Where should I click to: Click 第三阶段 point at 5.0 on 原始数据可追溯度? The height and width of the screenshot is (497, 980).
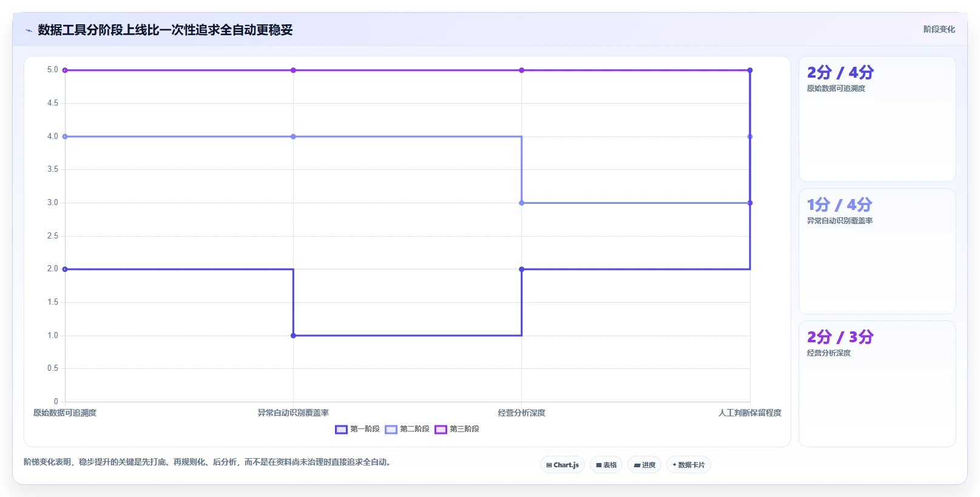[65, 70]
